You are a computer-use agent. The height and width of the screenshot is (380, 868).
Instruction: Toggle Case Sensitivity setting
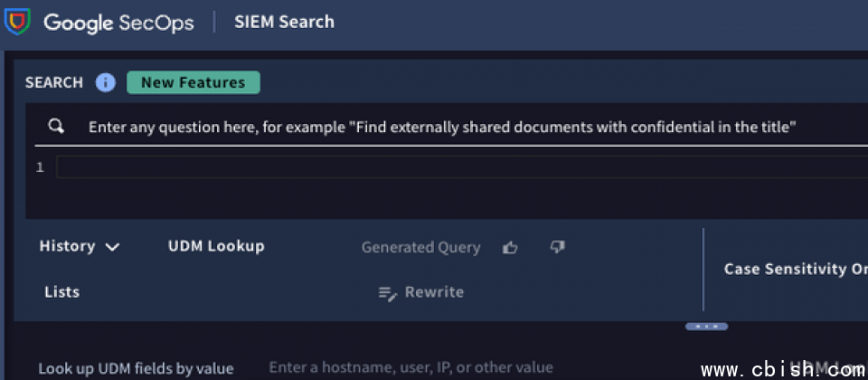tap(796, 270)
